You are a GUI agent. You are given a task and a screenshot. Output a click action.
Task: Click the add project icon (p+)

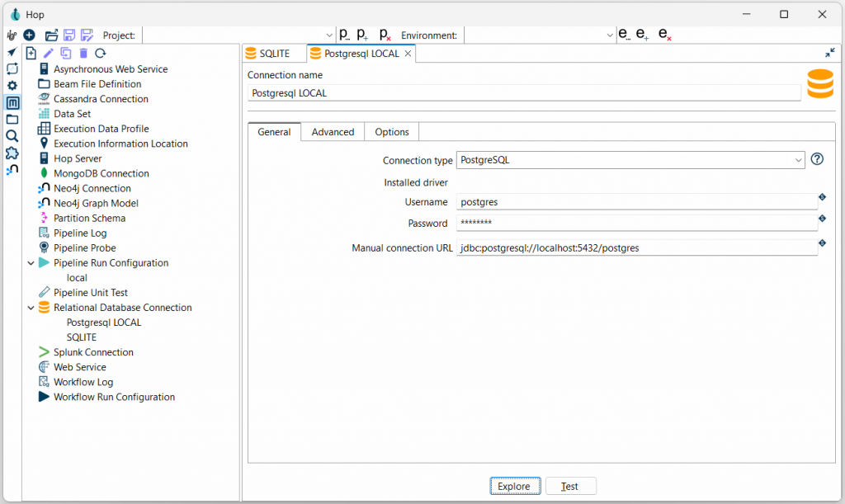[x=363, y=35]
